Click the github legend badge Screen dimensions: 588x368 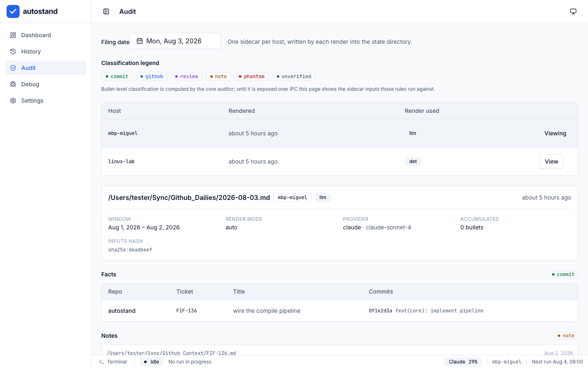point(151,76)
